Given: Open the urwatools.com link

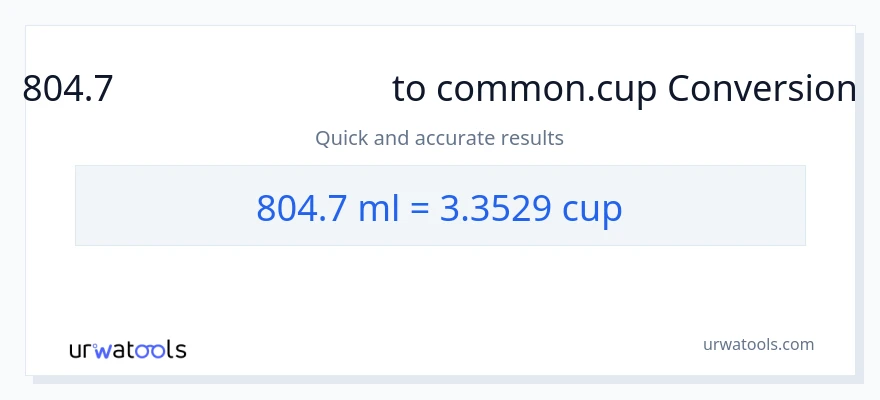Looking at the screenshot, I should coord(758,344).
